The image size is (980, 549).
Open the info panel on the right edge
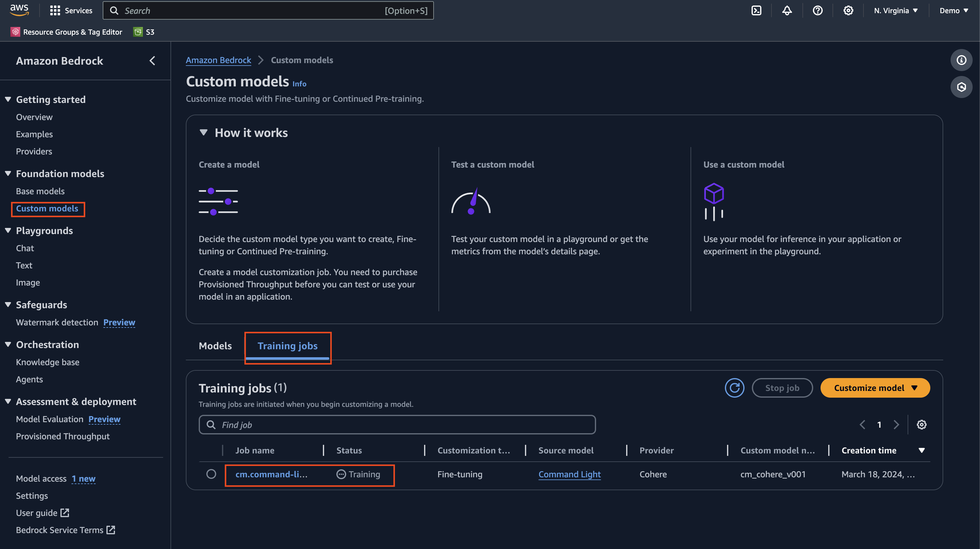tap(961, 60)
